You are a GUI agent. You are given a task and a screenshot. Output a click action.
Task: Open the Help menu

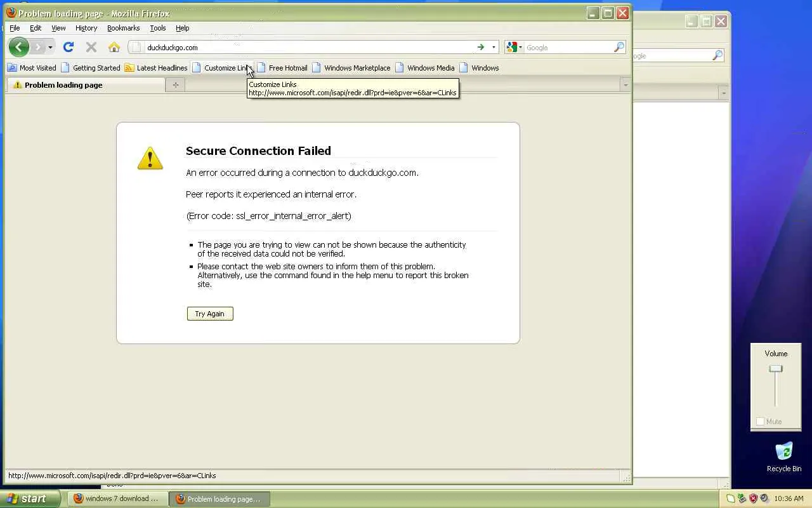pos(183,28)
